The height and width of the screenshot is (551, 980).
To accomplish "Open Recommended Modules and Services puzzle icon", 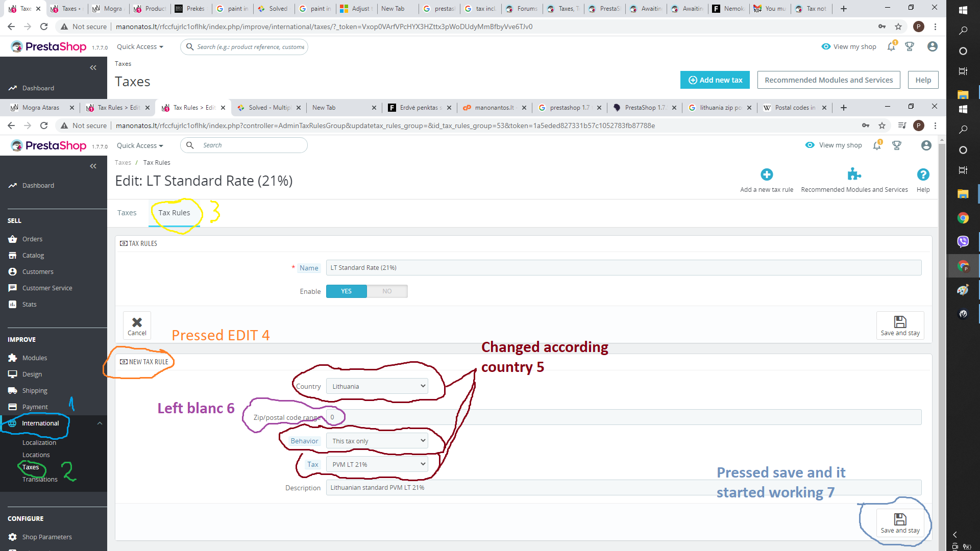I will click(854, 175).
